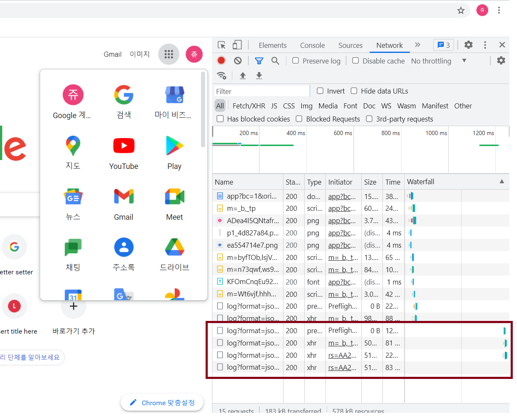This screenshot has height=420, width=517.
Task: Click the Chrome 맞춤설정 customize button
Action: (162, 403)
